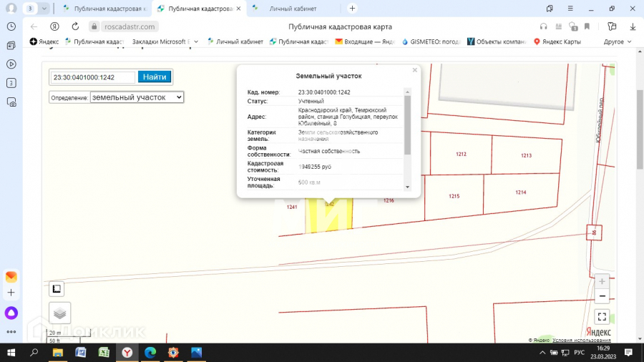Open Яндекс Карты bookmark
The width and height of the screenshot is (644, 362).
pyautogui.click(x=557, y=41)
